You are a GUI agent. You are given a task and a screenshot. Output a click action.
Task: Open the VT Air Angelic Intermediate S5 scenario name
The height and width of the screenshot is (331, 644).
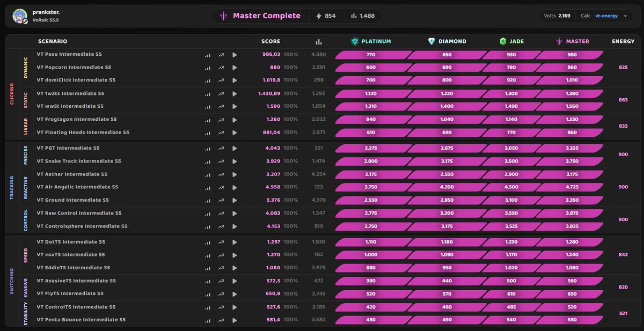(77, 187)
